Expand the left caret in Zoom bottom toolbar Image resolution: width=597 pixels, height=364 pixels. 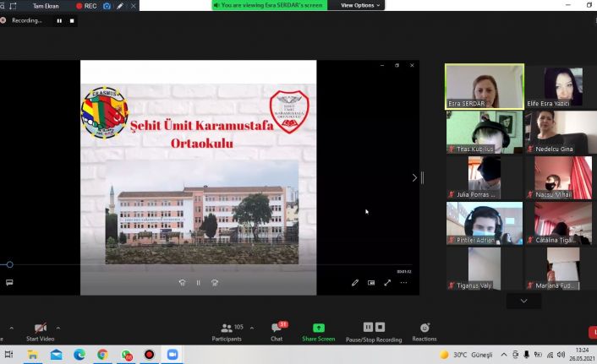(12, 328)
